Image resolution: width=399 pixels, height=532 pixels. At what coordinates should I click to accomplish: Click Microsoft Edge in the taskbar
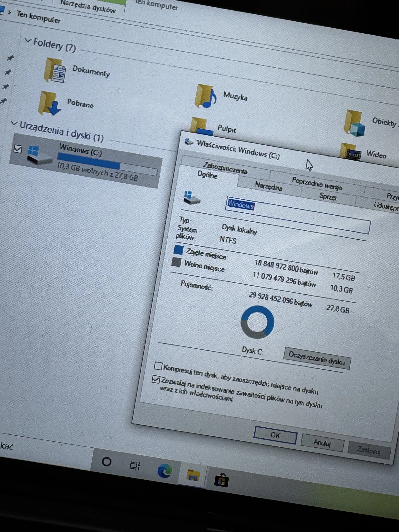pos(165,471)
